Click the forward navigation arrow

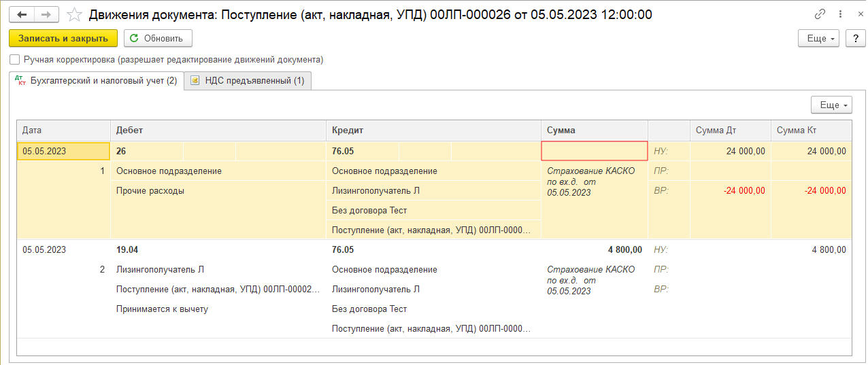point(46,14)
